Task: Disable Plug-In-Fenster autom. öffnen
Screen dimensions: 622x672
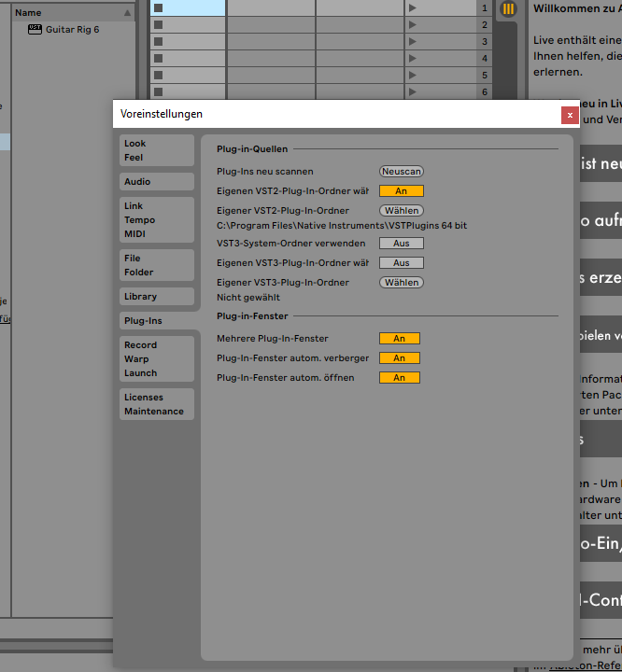Action: (399, 377)
